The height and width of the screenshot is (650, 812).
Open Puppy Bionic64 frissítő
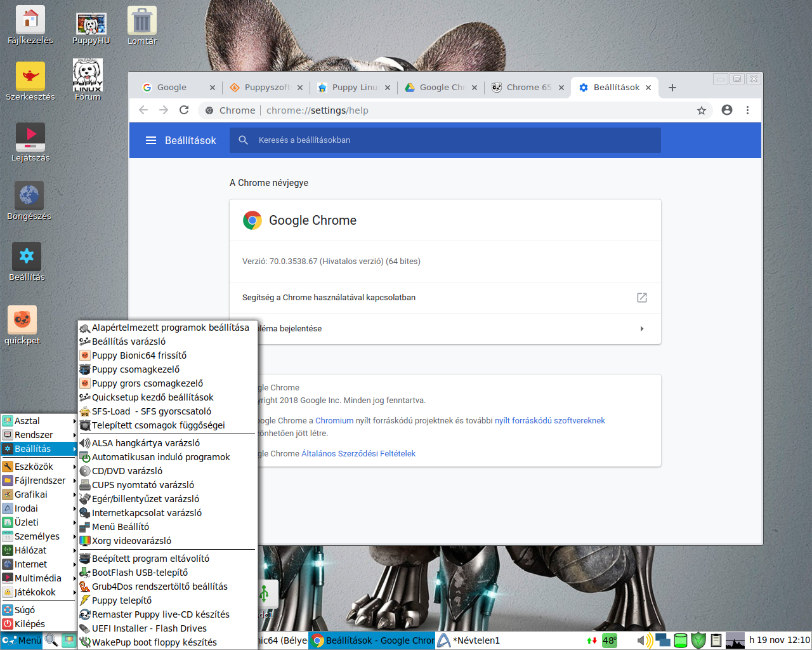point(167,355)
